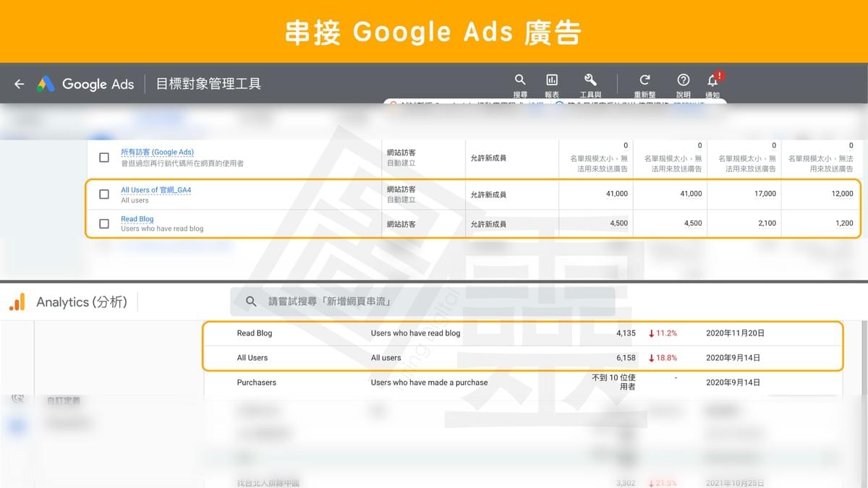Image resolution: width=868 pixels, height=488 pixels.
Task: Open the reports (報表) icon
Action: 552,80
